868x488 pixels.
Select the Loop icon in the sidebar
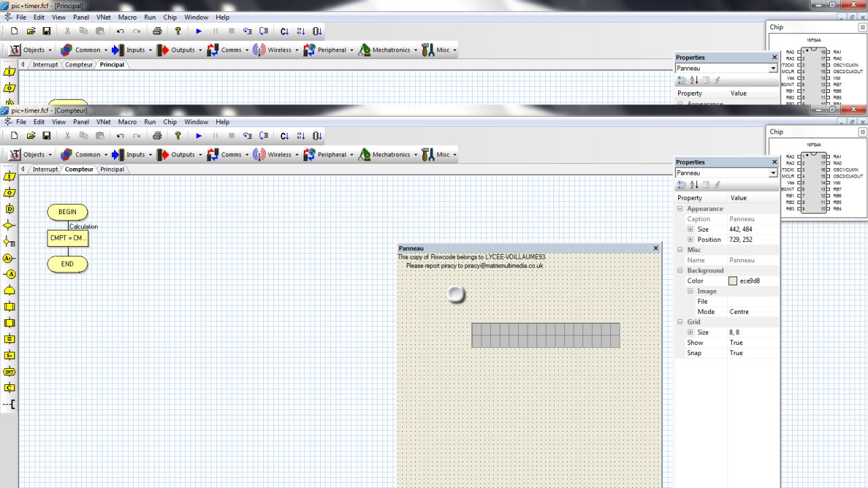(9, 290)
